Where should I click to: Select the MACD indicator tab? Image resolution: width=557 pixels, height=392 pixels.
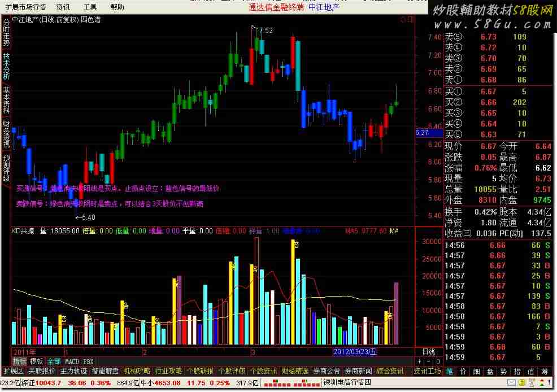[x=72, y=361]
